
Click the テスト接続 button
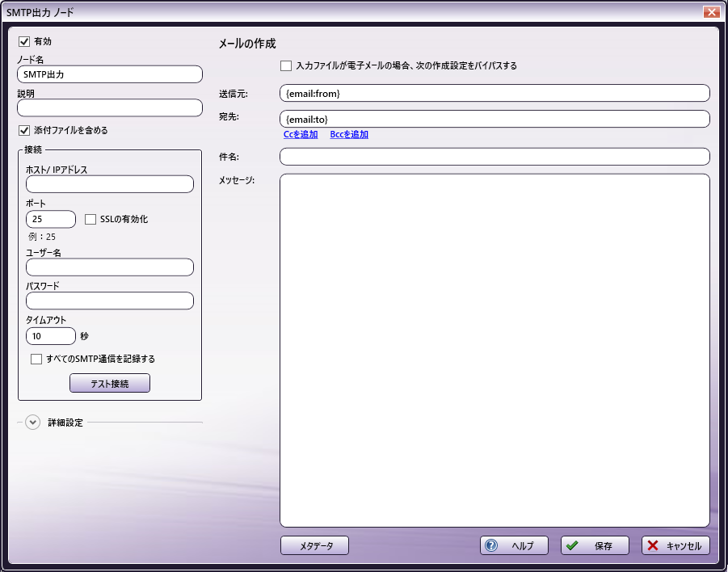(110, 384)
